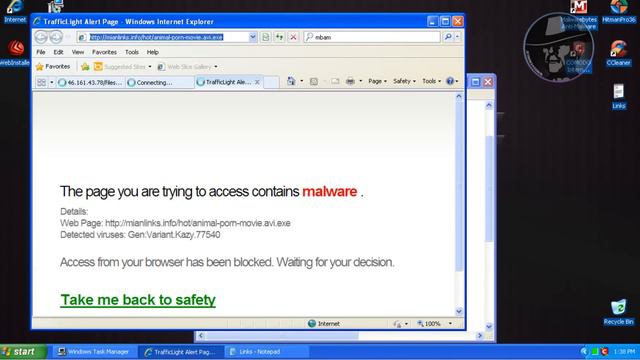Click the 1:38 PM system clock
640x360 pixels.
pos(624,351)
